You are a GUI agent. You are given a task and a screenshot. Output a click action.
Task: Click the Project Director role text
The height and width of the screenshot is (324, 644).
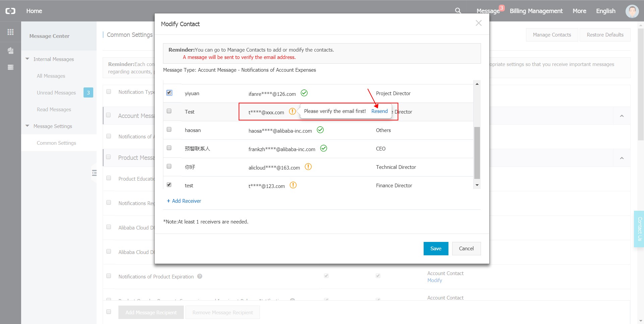click(393, 93)
